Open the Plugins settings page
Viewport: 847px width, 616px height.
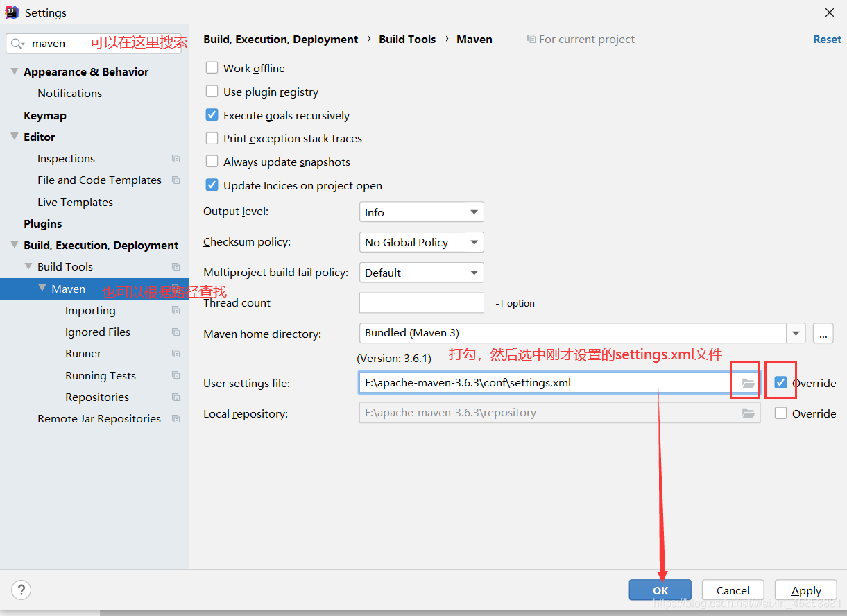[43, 223]
